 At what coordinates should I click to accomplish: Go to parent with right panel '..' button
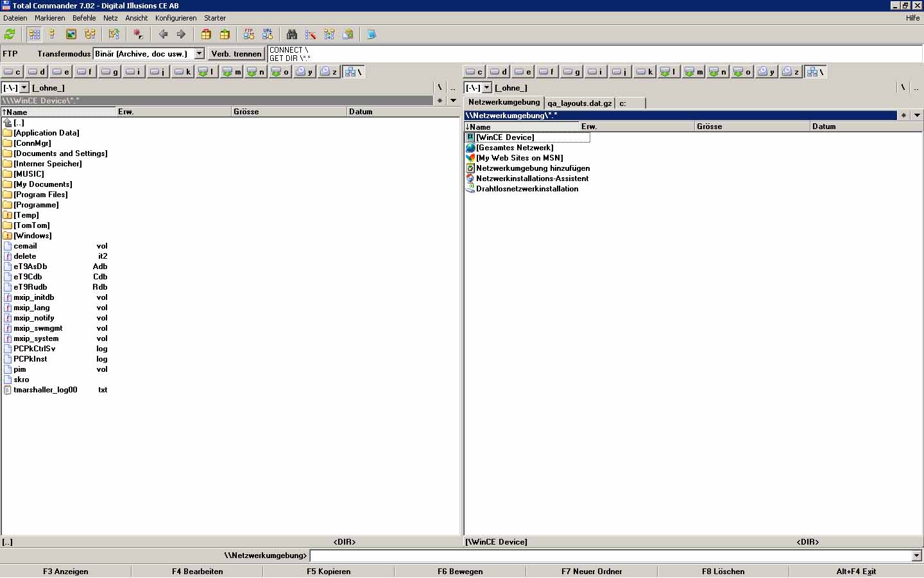click(916, 87)
